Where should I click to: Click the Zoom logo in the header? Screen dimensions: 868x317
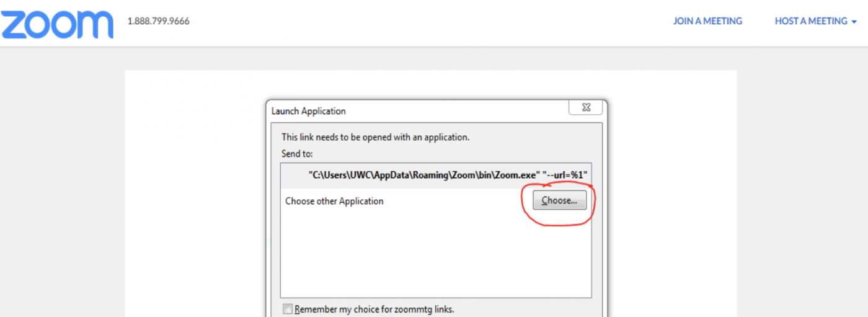[57, 24]
